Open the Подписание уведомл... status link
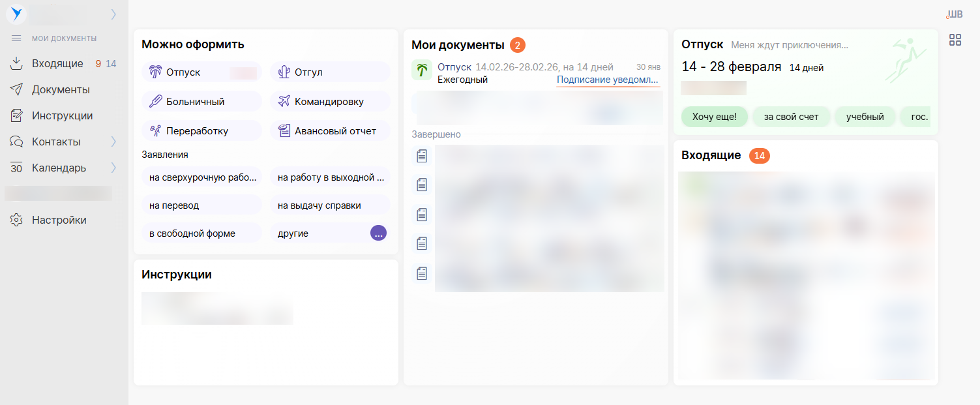The height and width of the screenshot is (405, 980). pos(607,80)
